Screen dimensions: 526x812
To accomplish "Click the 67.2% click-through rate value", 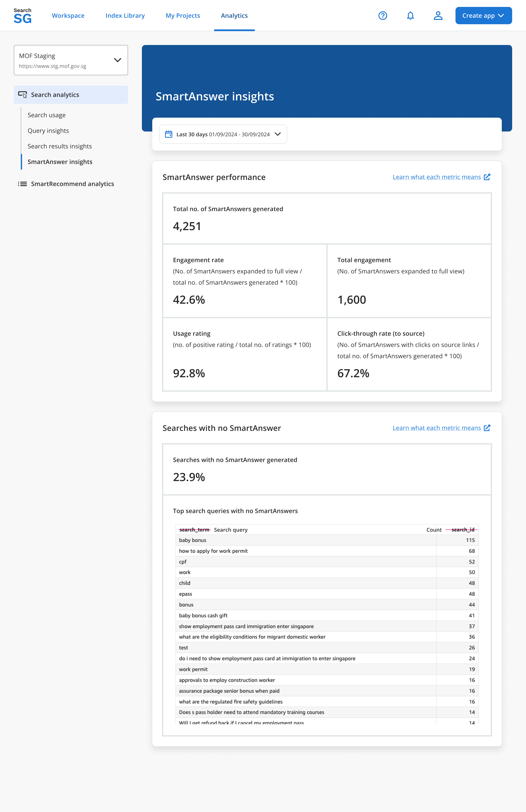I will click(353, 373).
